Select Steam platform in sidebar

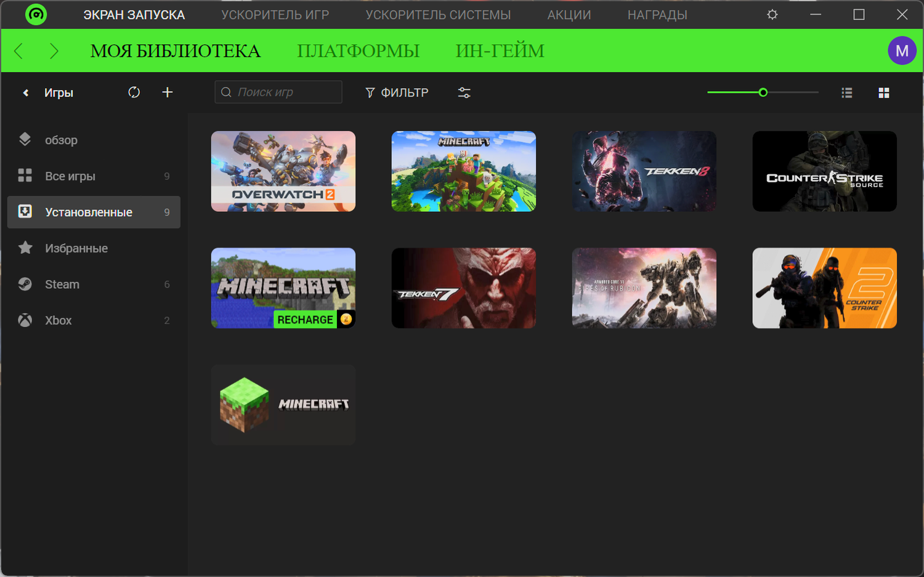coord(94,284)
